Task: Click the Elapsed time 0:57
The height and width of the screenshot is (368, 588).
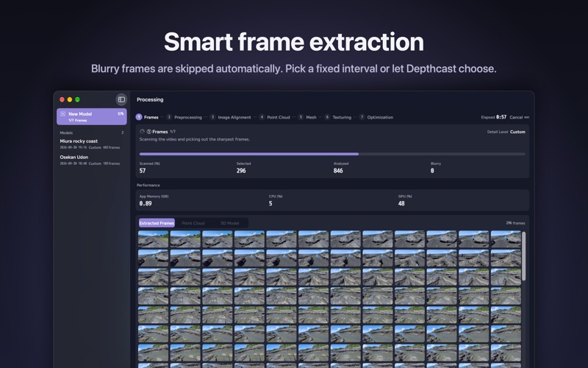Action: (x=501, y=117)
